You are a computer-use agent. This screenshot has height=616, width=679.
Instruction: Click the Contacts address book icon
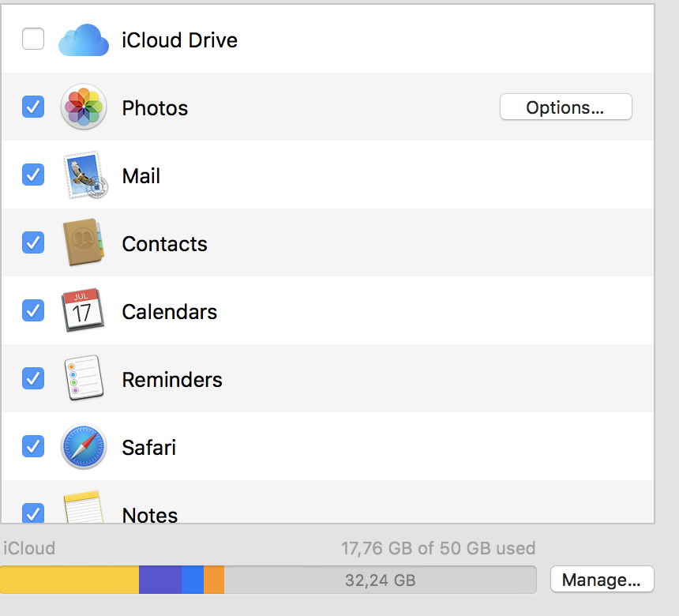pos(83,242)
